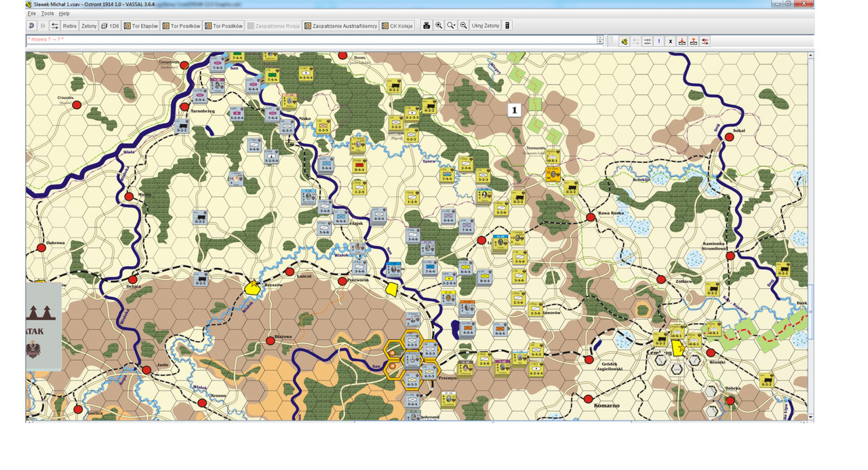
Task: Click the black X icon in server bar
Action: click(x=671, y=41)
